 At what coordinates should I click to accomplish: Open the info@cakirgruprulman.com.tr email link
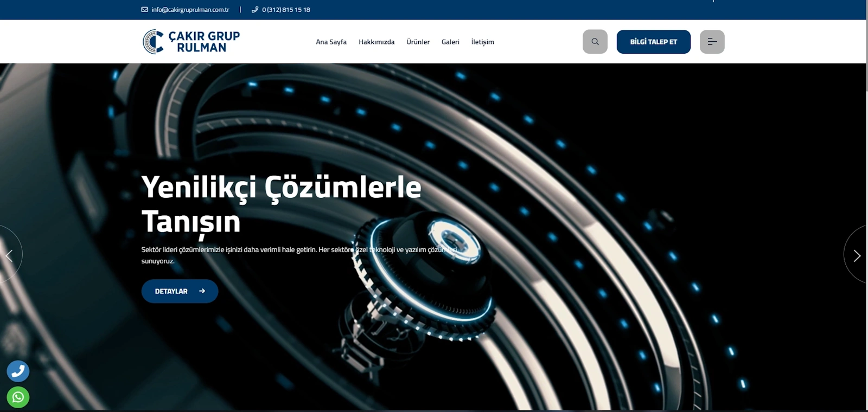coord(190,10)
